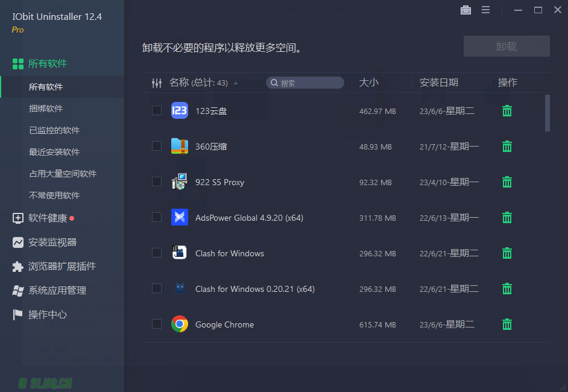This screenshot has width=568, height=392.
Task: Click the 21/7/12-星期一 install date
Action: click(x=449, y=147)
